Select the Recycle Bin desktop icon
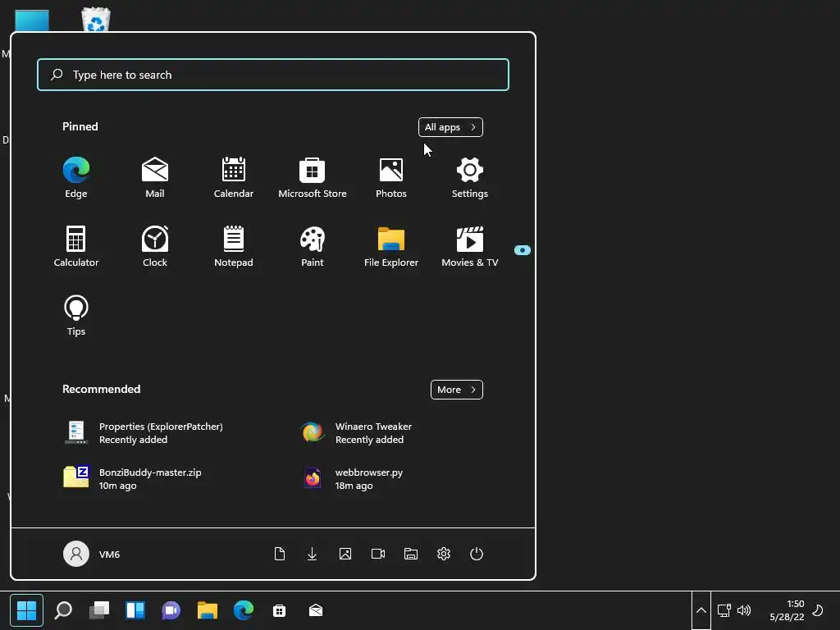840x630 pixels. coord(96,20)
